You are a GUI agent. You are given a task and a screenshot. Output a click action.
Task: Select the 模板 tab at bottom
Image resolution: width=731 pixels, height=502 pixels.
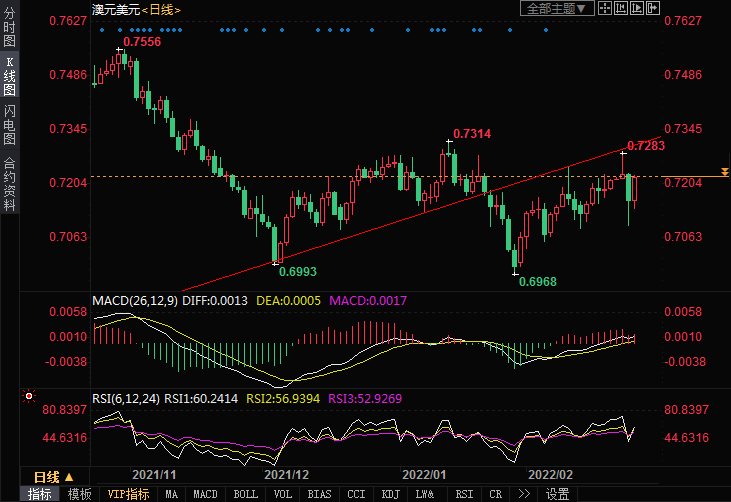(79, 494)
